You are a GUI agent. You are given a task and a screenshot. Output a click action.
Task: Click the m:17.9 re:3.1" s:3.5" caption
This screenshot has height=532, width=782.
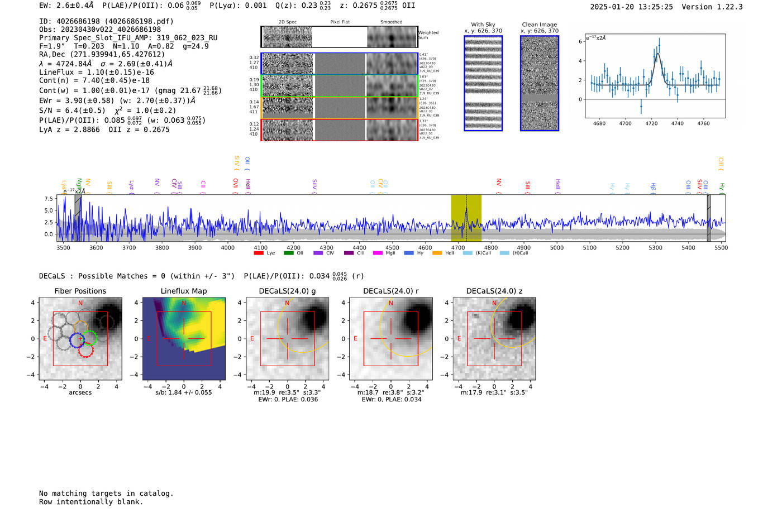pos(494,392)
